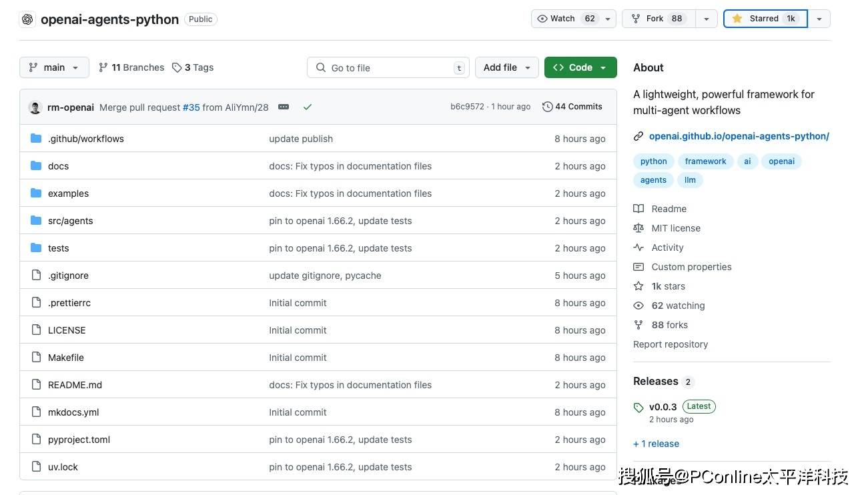Viewport: 868px width, 495px height.
Task: Click the tag icon next to v0.0.3
Action: 638,407
